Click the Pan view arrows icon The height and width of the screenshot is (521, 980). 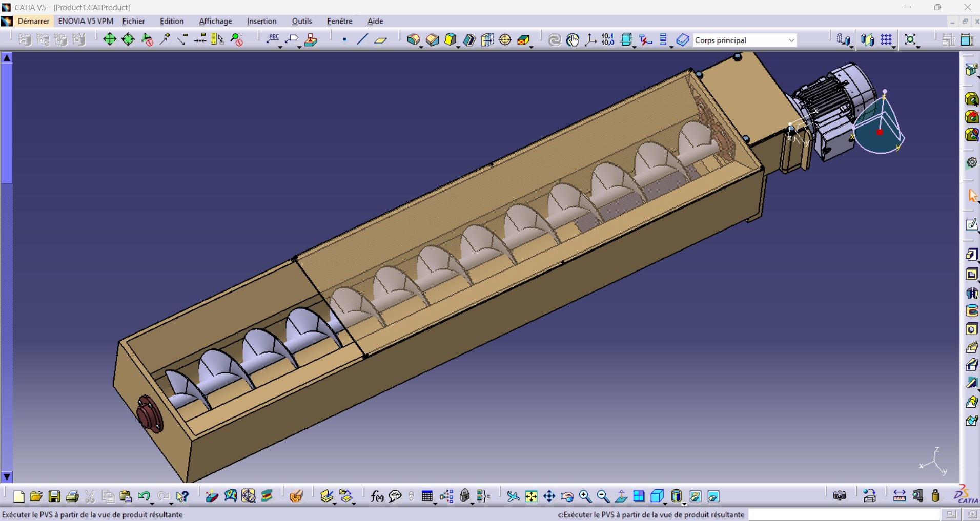549,496
